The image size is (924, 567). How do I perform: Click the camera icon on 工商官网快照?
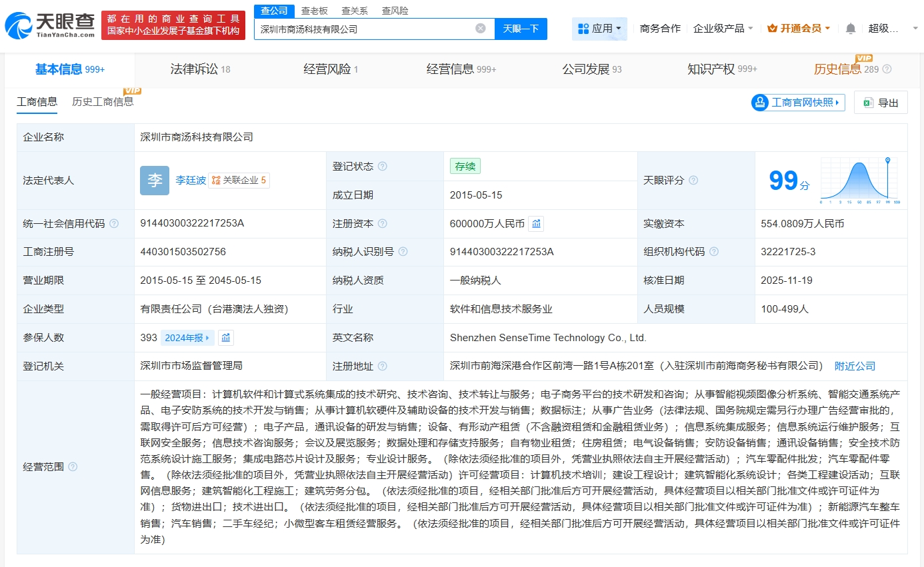[759, 102]
